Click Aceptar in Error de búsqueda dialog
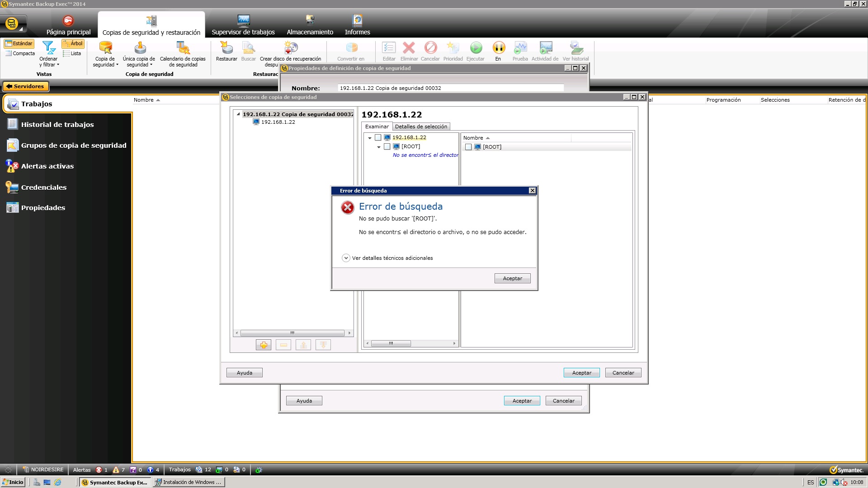Viewport: 868px width, 488px height. point(512,278)
